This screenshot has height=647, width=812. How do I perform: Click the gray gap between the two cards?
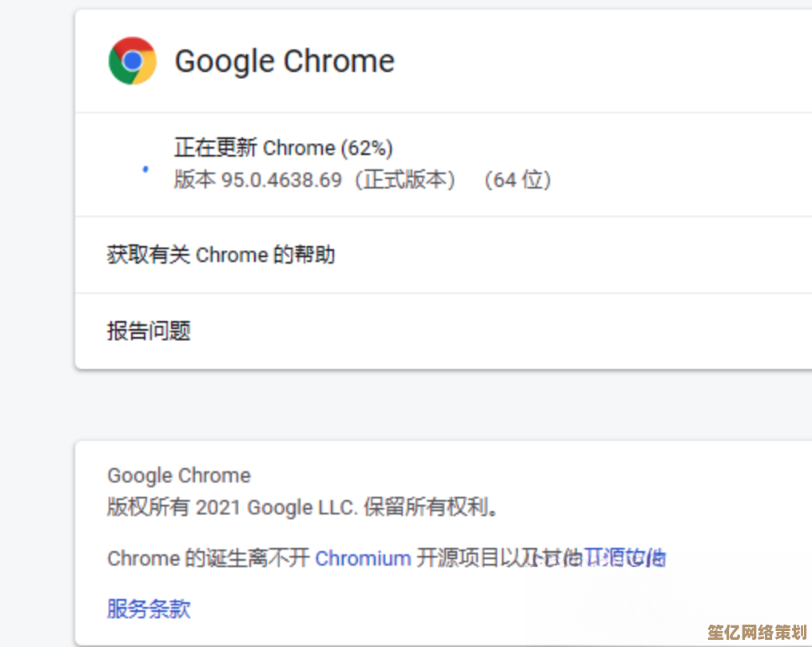click(x=400, y=404)
